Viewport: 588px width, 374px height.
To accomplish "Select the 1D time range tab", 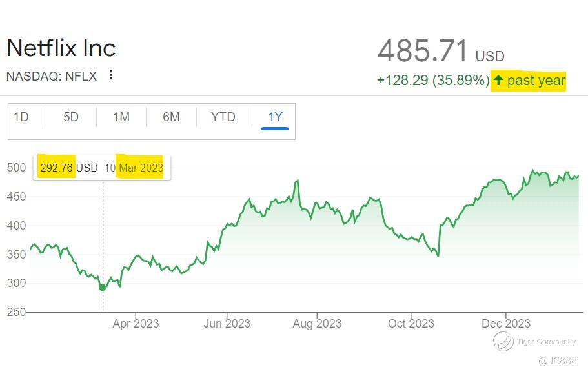I will coord(21,117).
